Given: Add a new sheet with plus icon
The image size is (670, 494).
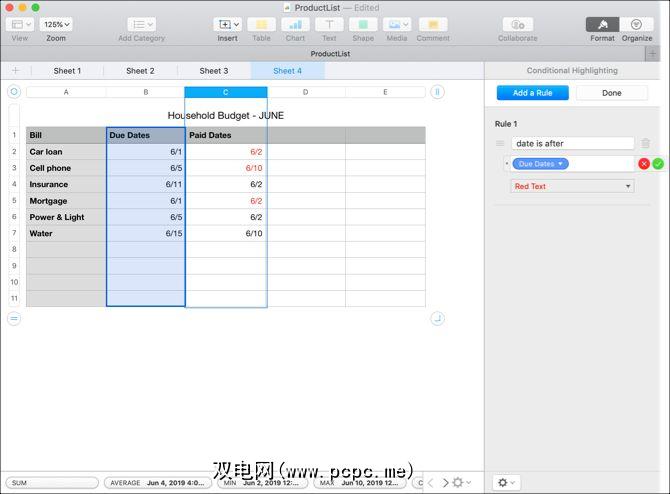Looking at the screenshot, I should (x=15, y=71).
